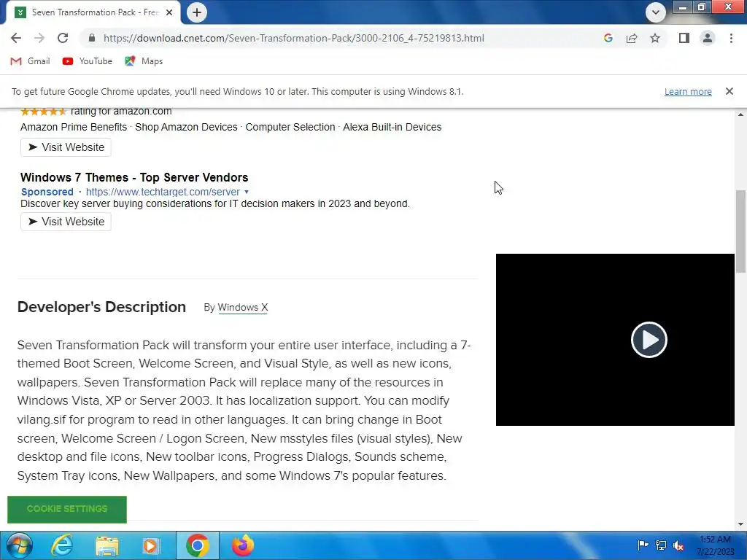
Task: Open Windows 7 Themes ad headline
Action: point(134,177)
